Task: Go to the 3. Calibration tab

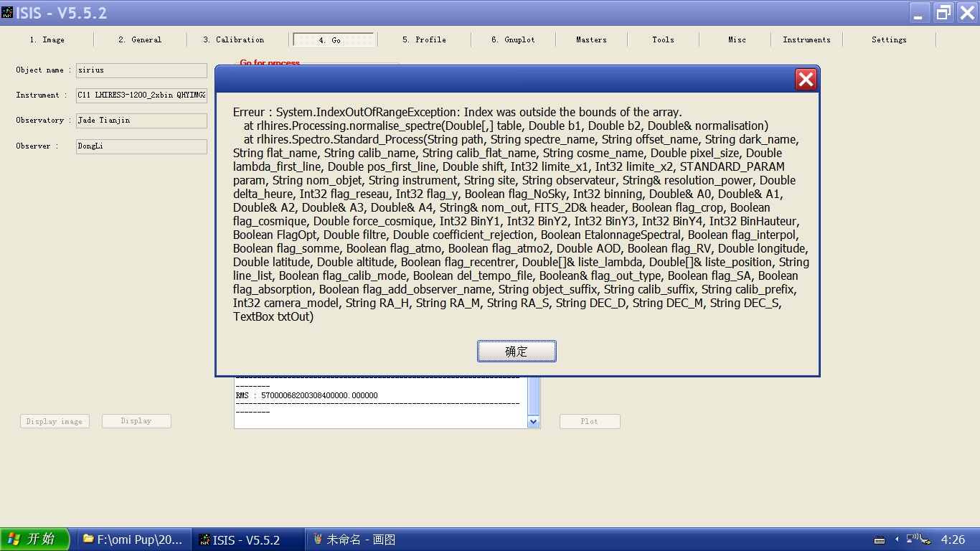Action: [x=233, y=40]
